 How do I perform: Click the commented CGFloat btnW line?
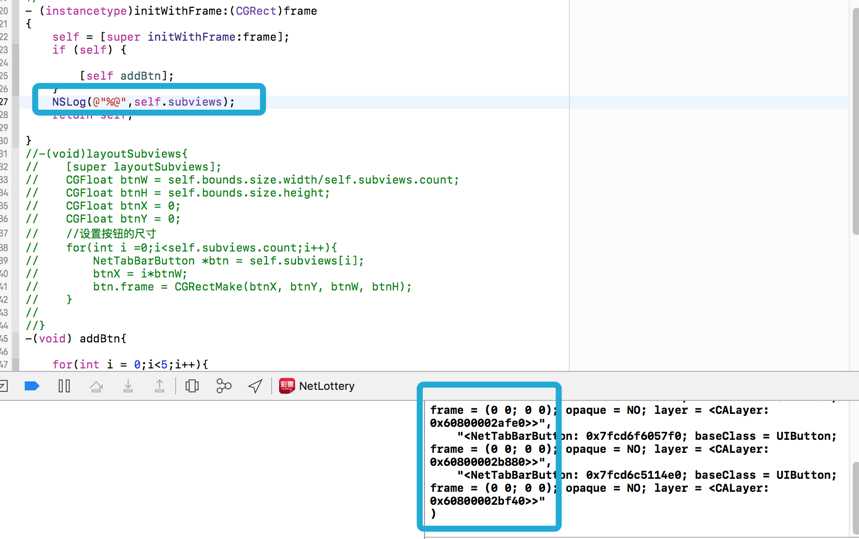tap(242, 180)
